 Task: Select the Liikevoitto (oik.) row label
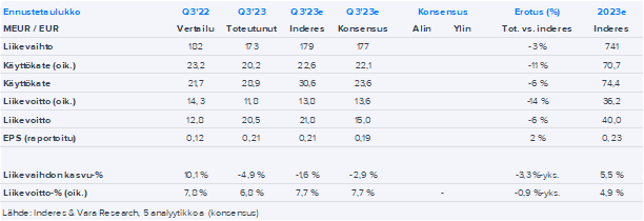39,101
